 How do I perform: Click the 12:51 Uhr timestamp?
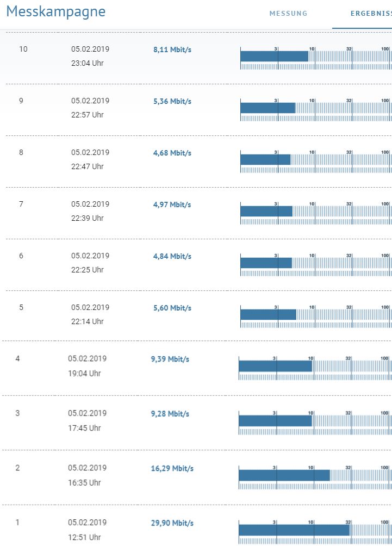click(x=84, y=537)
